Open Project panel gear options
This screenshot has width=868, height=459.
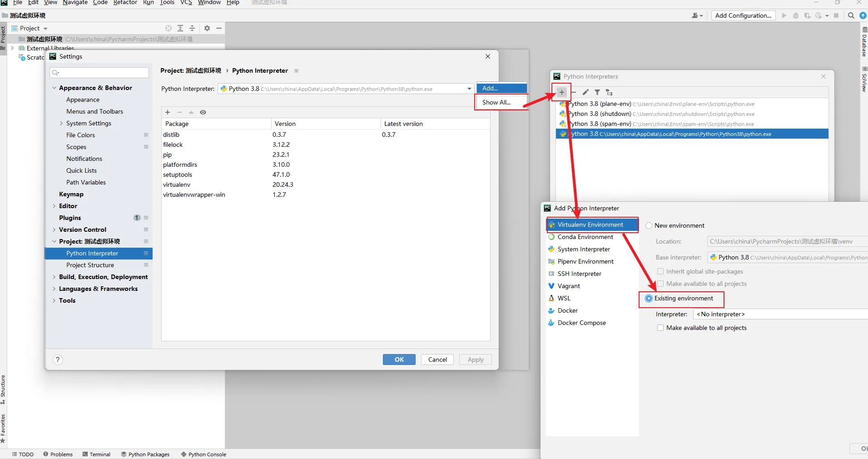(207, 28)
